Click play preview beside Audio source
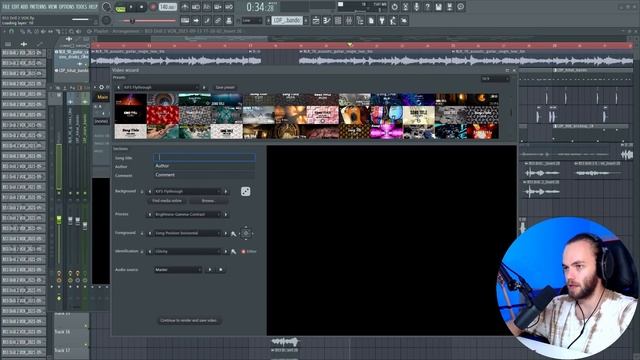The height and width of the screenshot is (360, 640). (210, 270)
